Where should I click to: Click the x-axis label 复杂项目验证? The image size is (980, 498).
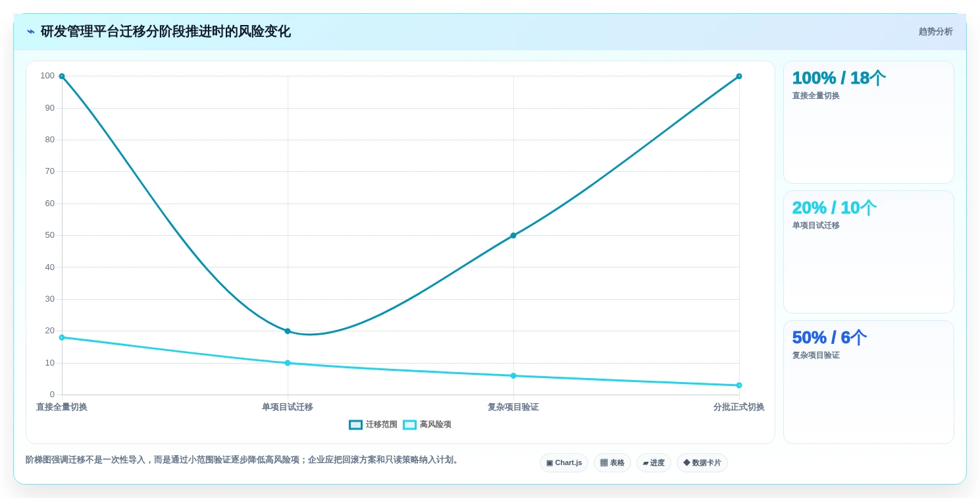point(513,407)
